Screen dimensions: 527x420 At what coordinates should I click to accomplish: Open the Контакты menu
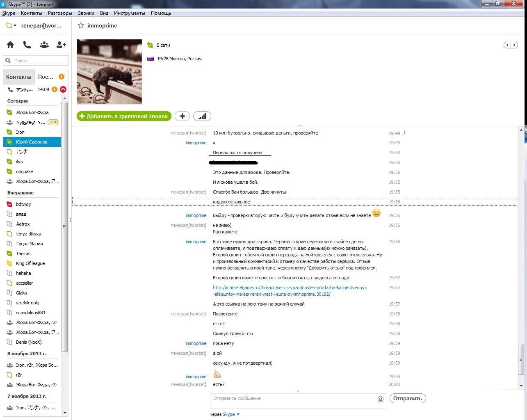(x=32, y=13)
